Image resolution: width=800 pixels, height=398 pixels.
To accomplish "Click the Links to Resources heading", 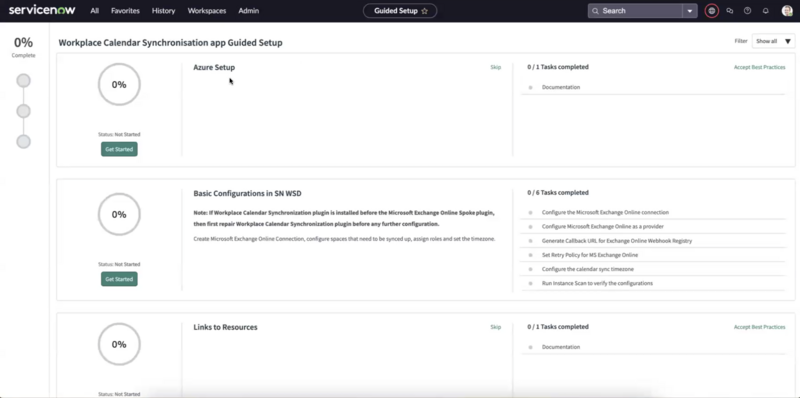I will point(225,327).
